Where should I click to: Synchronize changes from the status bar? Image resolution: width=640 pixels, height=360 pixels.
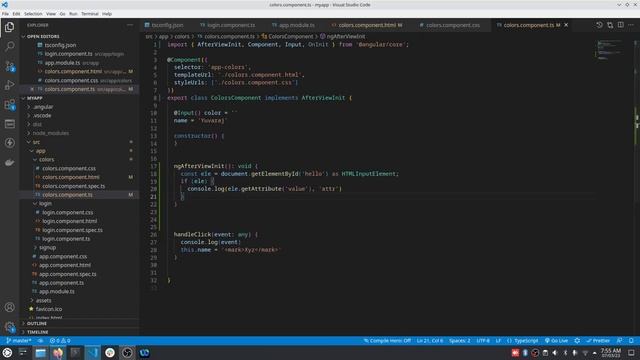[x=40, y=340]
